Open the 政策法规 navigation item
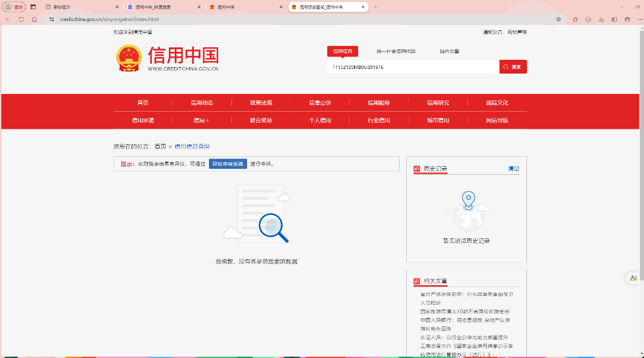This screenshot has height=358, width=644. coord(261,102)
